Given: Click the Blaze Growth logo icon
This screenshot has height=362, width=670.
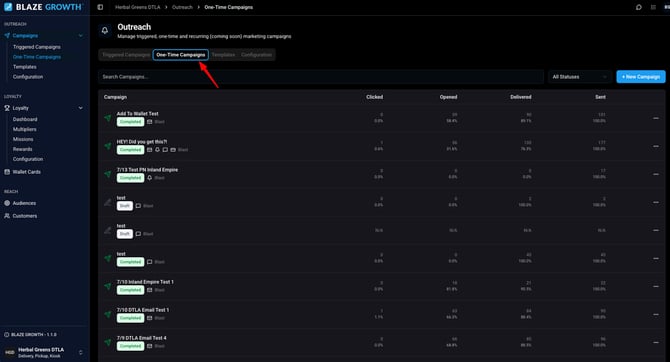Looking at the screenshot, I should click(8, 7).
